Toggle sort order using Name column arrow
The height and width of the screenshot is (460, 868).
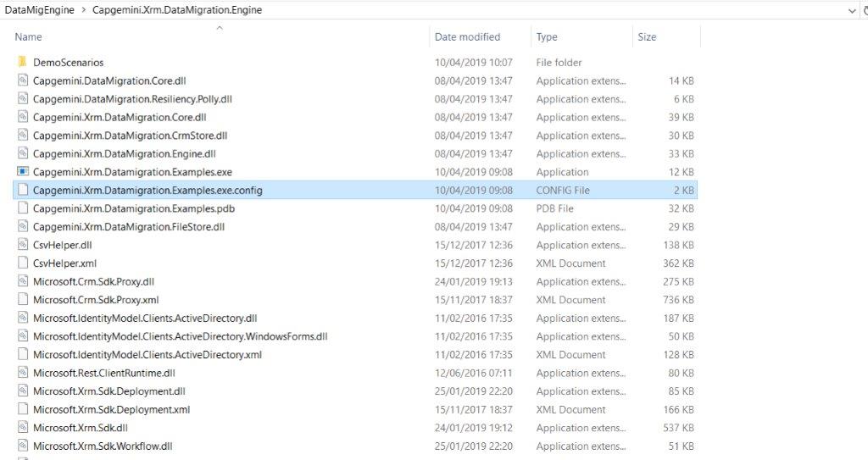[x=220, y=28]
